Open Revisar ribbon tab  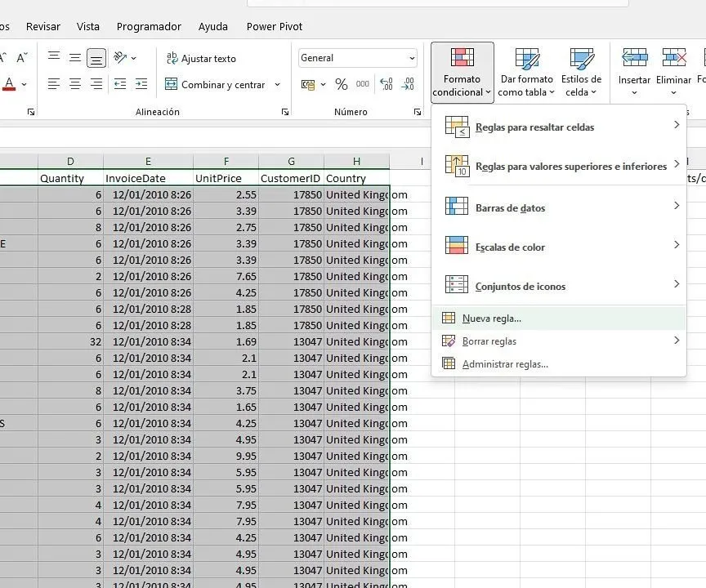pyautogui.click(x=43, y=27)
